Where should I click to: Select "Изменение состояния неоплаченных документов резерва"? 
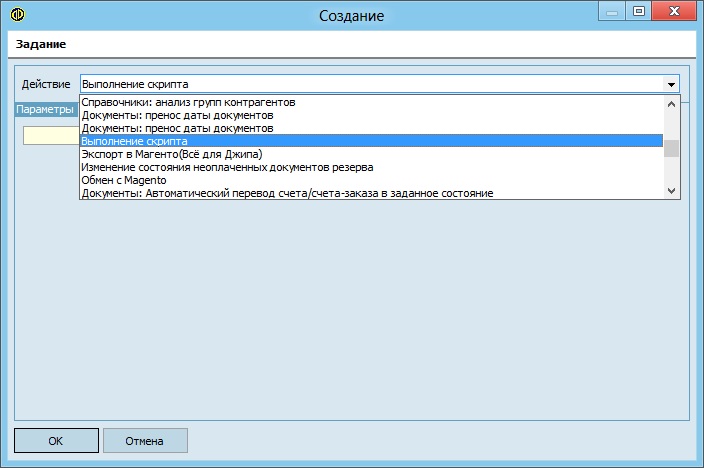[371, 167]
